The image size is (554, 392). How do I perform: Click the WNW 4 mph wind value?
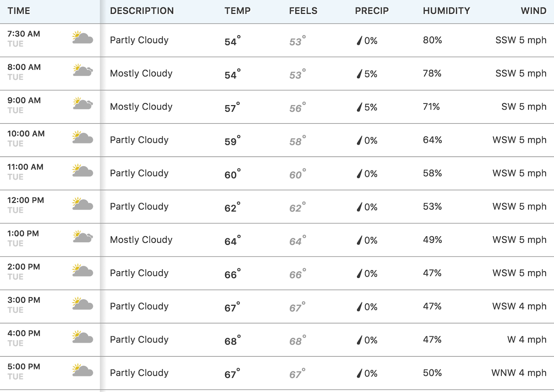(518, 373)
